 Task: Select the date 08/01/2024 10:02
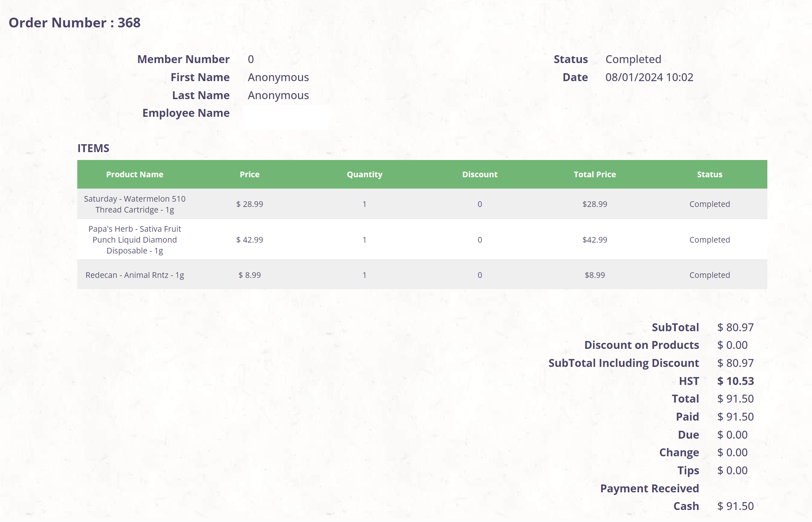point(649,77)
